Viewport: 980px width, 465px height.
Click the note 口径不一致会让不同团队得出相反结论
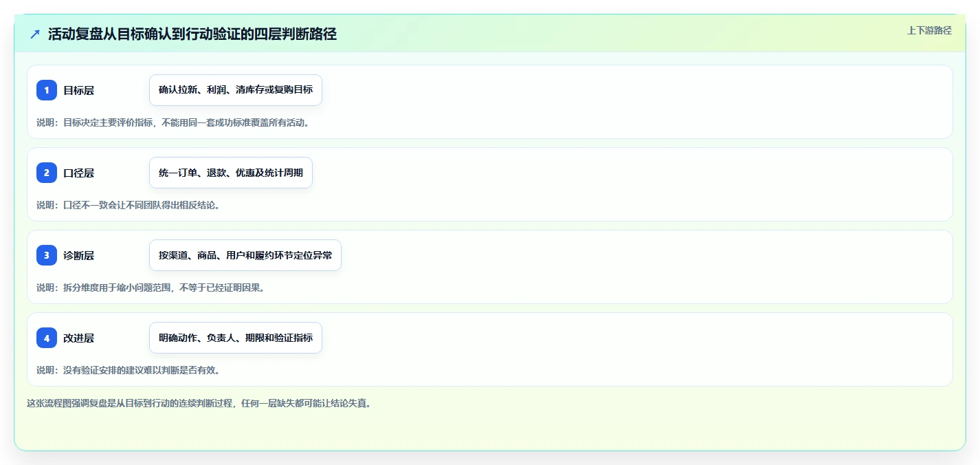coord(129,205)
